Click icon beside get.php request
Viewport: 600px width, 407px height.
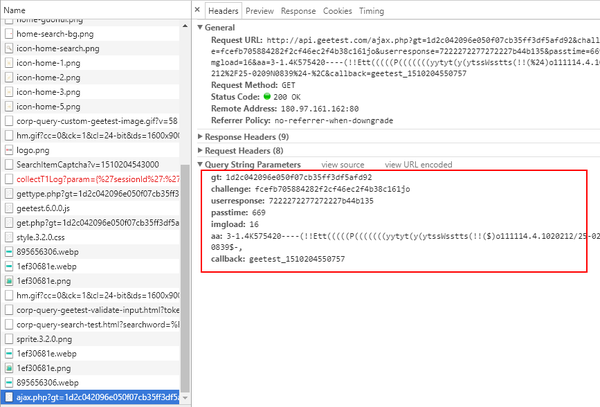point(9,223)
